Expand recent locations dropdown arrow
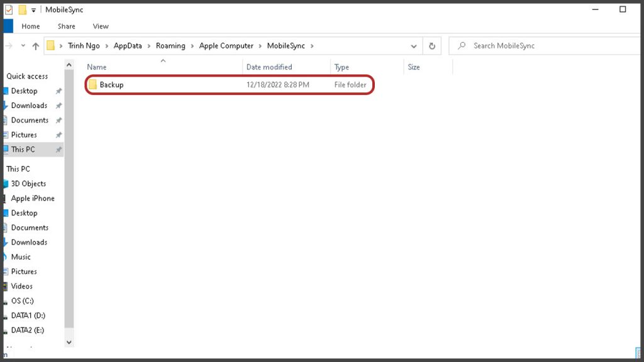The width and height of the screenshot is (644, 362). tap(23, 46)
